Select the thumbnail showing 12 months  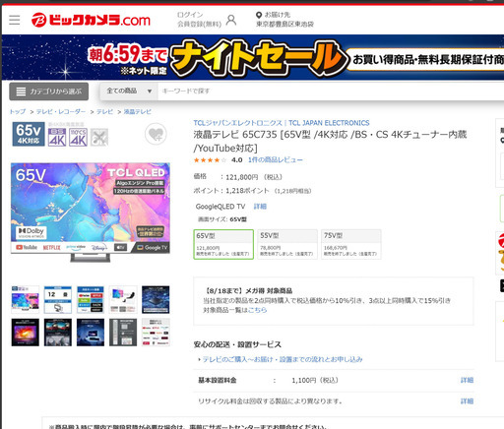coord(58,299)
